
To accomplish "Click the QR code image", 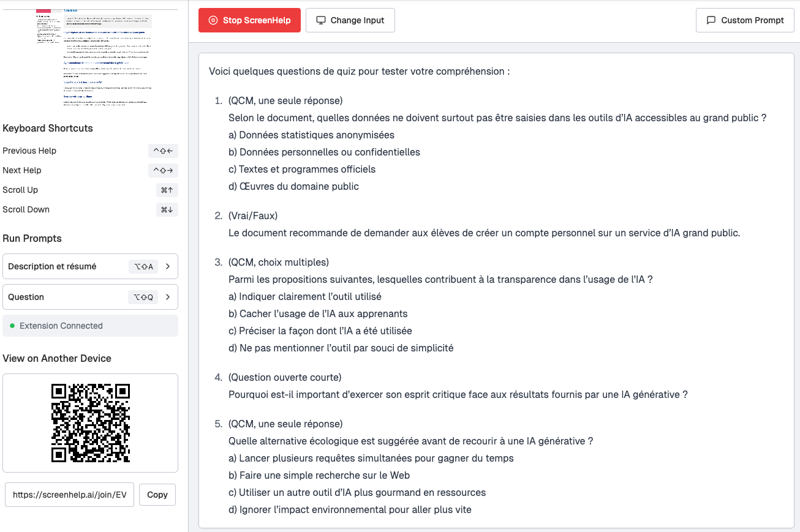I will click(91, 423).
